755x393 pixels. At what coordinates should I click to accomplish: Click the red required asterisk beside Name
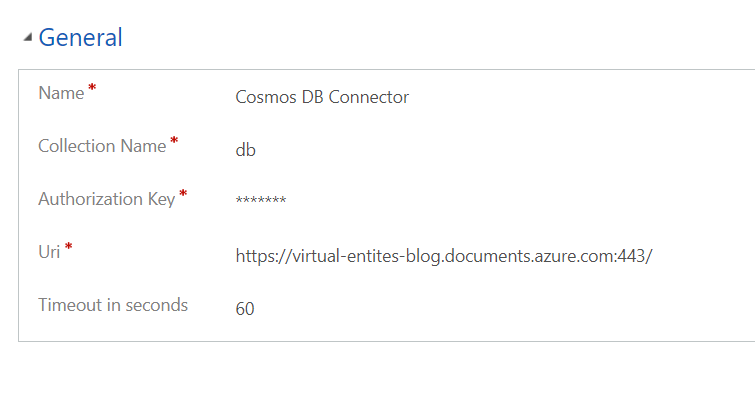[92, 88]
